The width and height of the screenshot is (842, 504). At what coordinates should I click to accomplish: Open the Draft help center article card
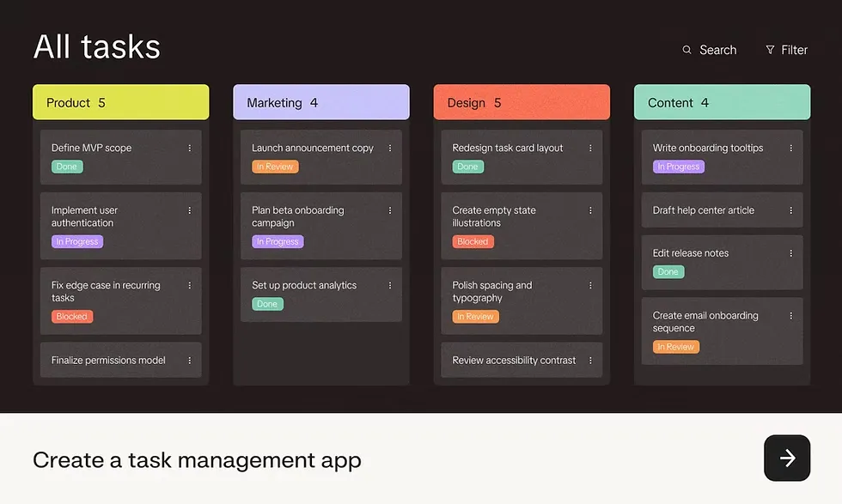(722, 209)
